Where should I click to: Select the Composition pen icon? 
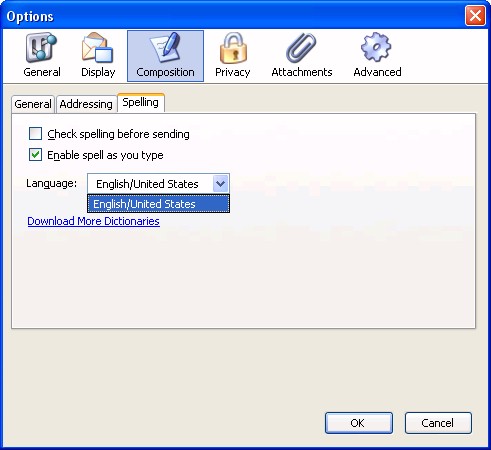[165, 48]
